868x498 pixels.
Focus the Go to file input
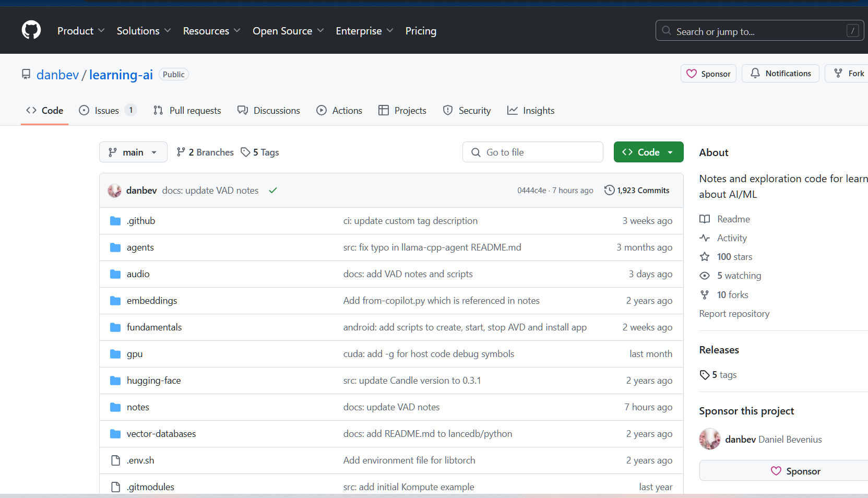pos(533,152)
